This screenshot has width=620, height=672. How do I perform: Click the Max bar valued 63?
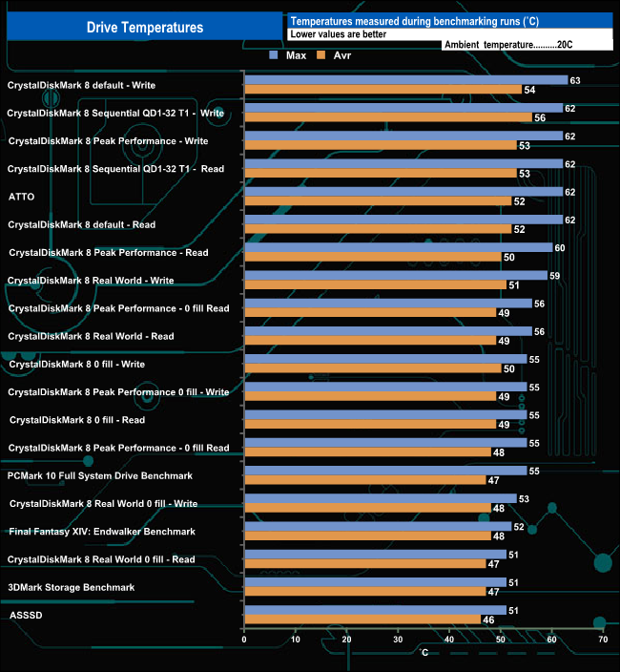(x=406, y=80)
